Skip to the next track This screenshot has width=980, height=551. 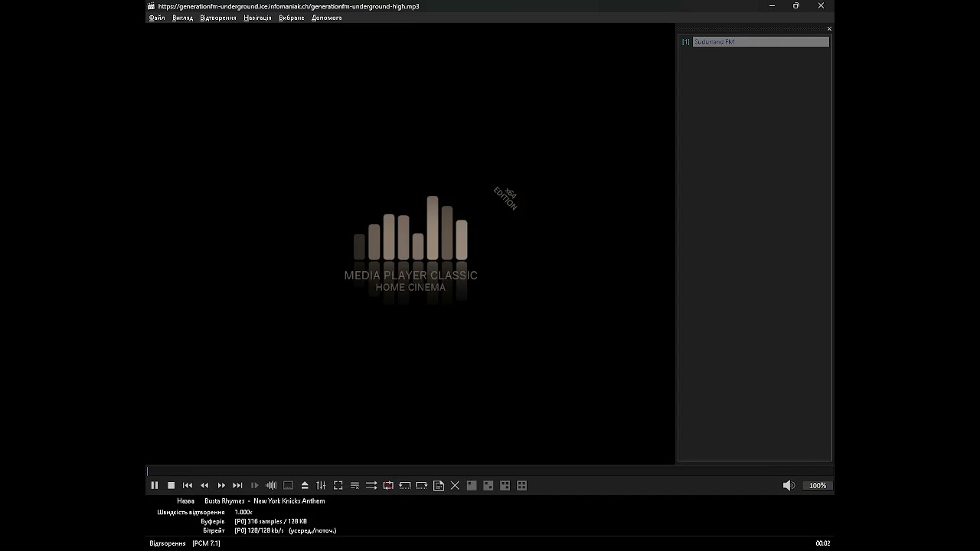(x=238, y=485)
